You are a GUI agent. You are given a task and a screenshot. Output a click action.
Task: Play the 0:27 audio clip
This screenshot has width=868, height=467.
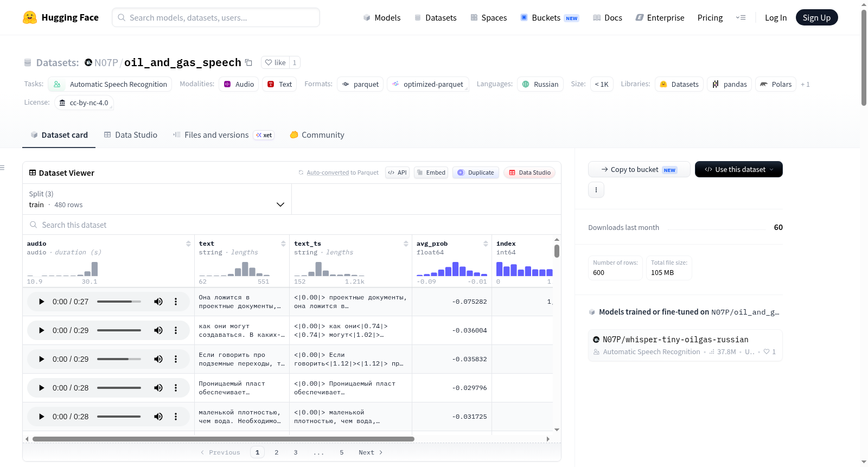(x=41, y=302)
